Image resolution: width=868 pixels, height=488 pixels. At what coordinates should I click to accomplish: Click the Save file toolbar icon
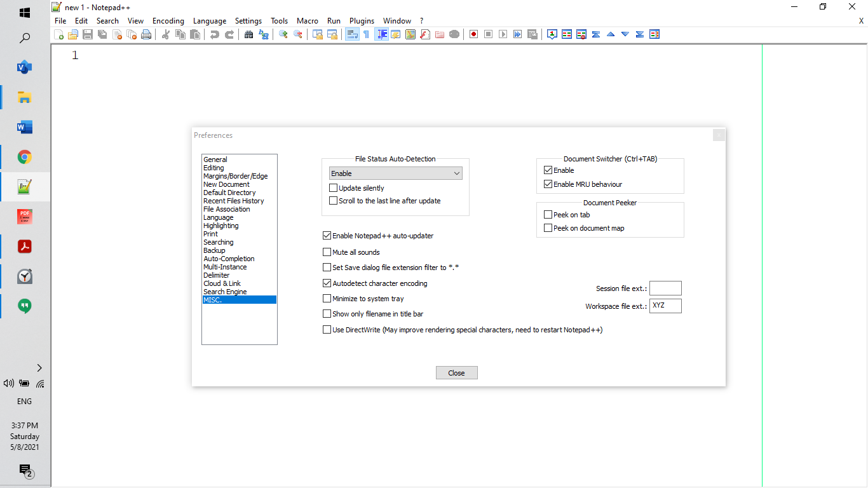tap(88, 34)
